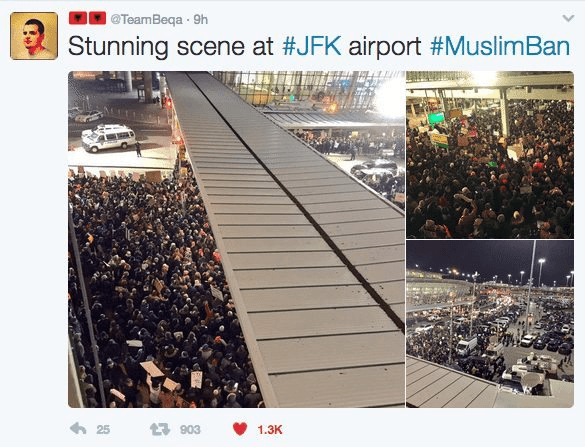Open bottom-right parking lot night photo
Viewport: 585px width, 447px height.
pos(490,323)
